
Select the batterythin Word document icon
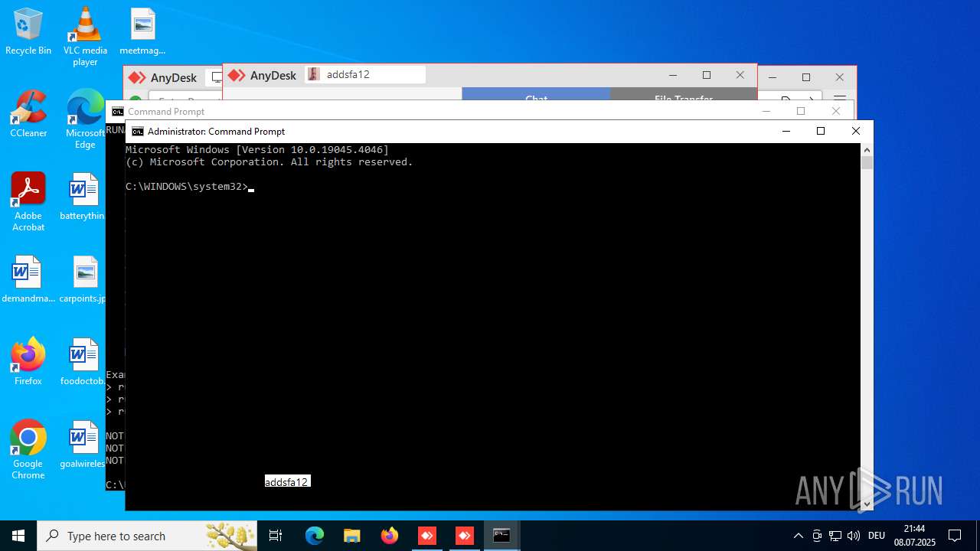point(83,197)
